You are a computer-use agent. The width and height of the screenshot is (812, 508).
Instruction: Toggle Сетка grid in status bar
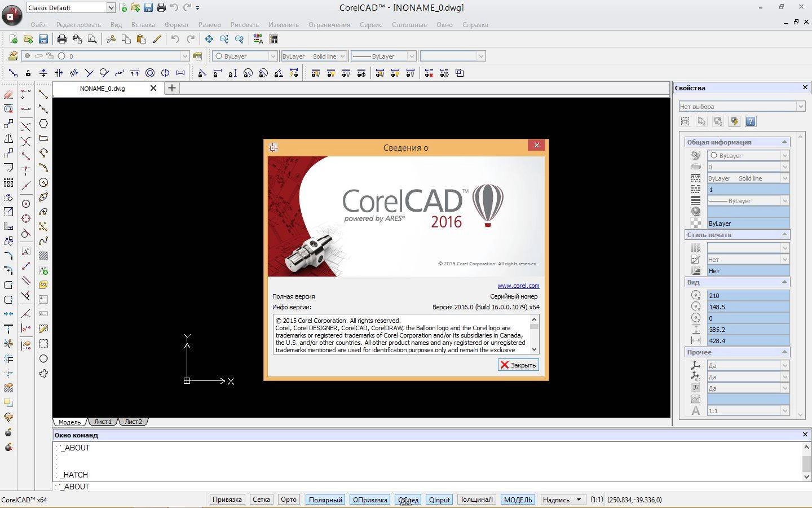[x=261, y=500]
